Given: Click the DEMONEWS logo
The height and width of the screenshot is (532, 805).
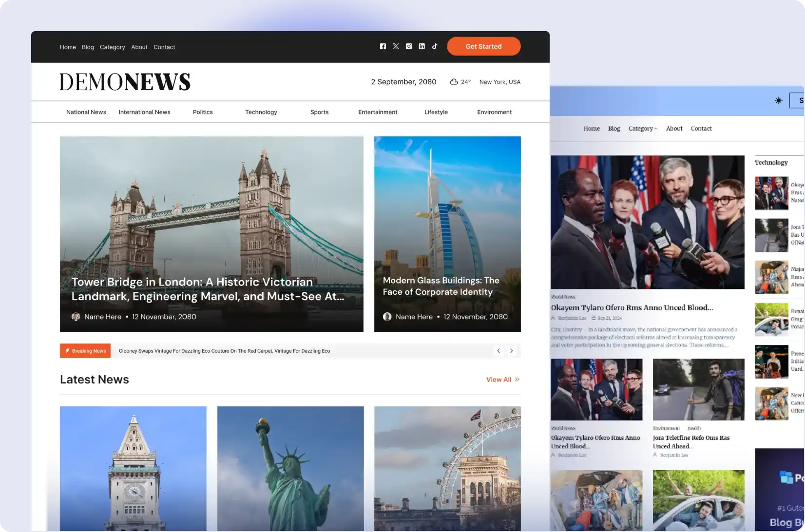Looking at the screenshot, I should 125,82.
